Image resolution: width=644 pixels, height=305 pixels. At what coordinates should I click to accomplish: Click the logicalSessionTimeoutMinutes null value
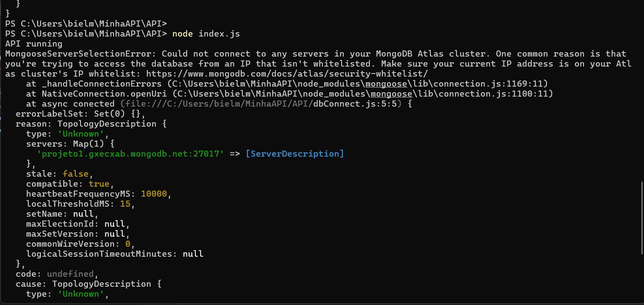(193, 254)
